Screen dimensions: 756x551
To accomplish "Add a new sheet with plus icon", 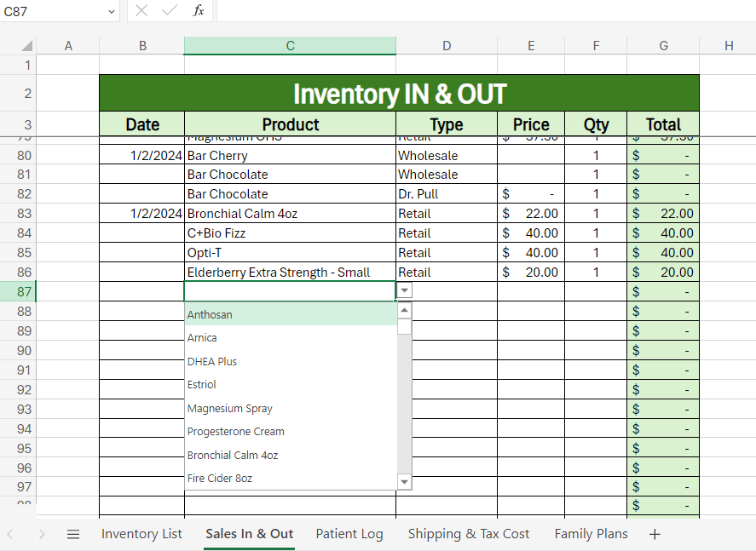I will pos(655,534).
